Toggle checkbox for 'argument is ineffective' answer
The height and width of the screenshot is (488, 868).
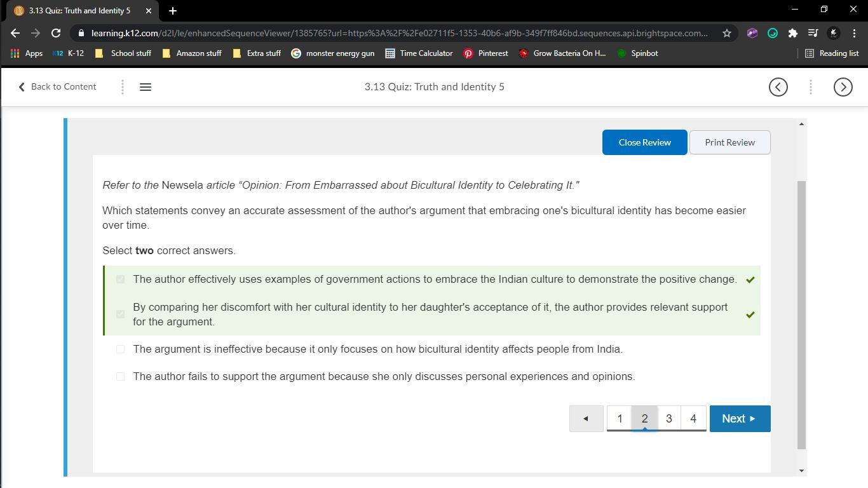(x=121, y=349)
